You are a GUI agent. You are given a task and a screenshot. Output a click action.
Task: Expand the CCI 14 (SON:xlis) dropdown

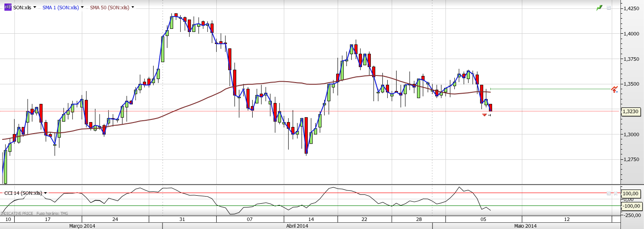pos(45,193)
